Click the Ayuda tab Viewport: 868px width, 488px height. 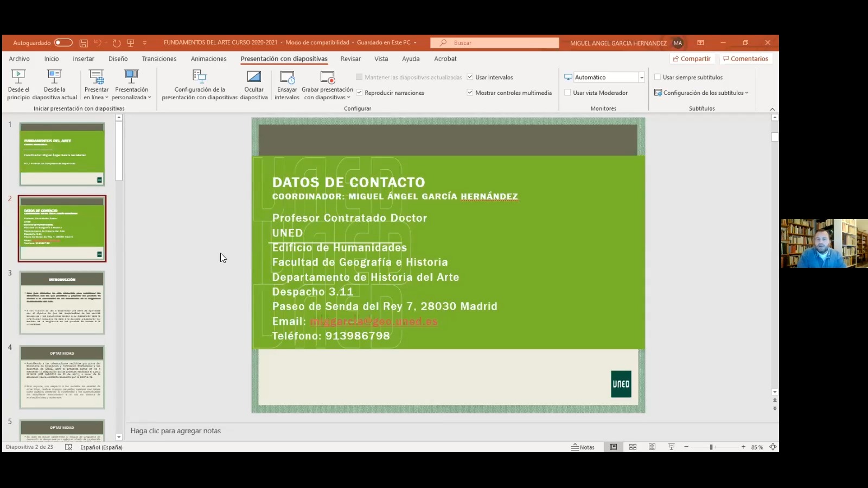(411, 59)
